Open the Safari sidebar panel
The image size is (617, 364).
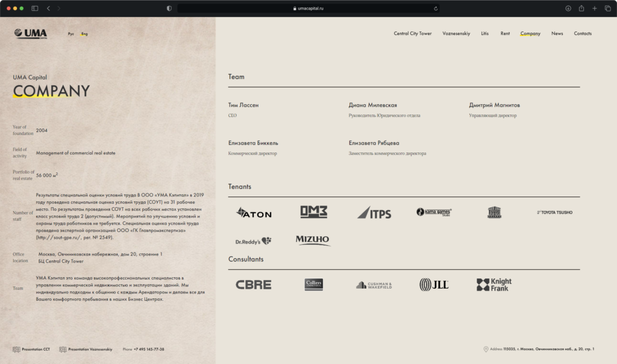pyautogui.click(x=34, y=8)
